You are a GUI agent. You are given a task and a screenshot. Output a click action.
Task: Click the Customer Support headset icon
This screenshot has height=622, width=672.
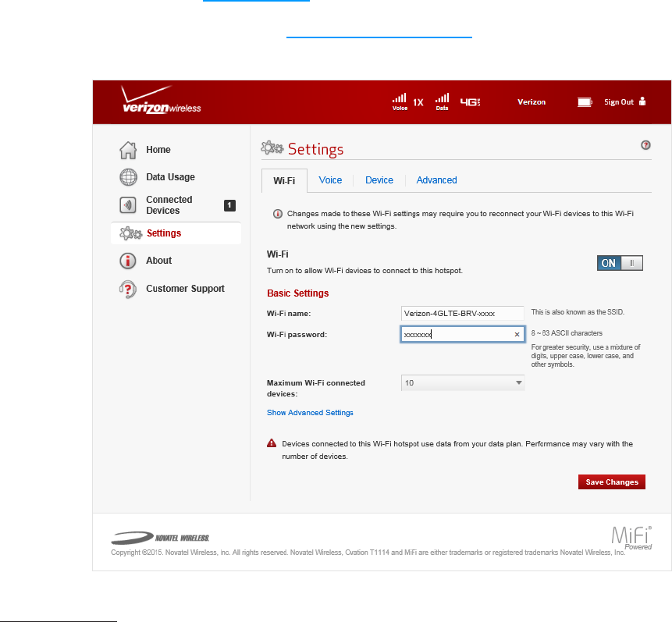click(x=128, y=289)
